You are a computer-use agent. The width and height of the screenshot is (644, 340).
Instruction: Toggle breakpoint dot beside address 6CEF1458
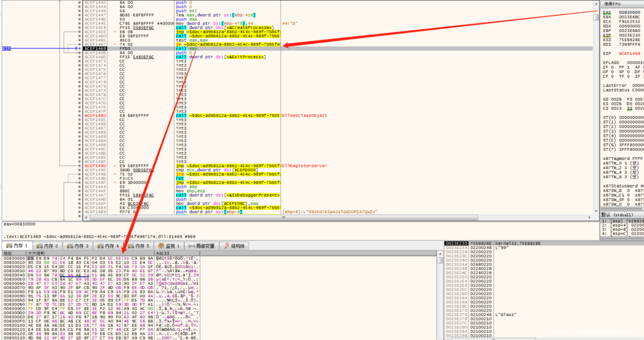coord(80,28)
